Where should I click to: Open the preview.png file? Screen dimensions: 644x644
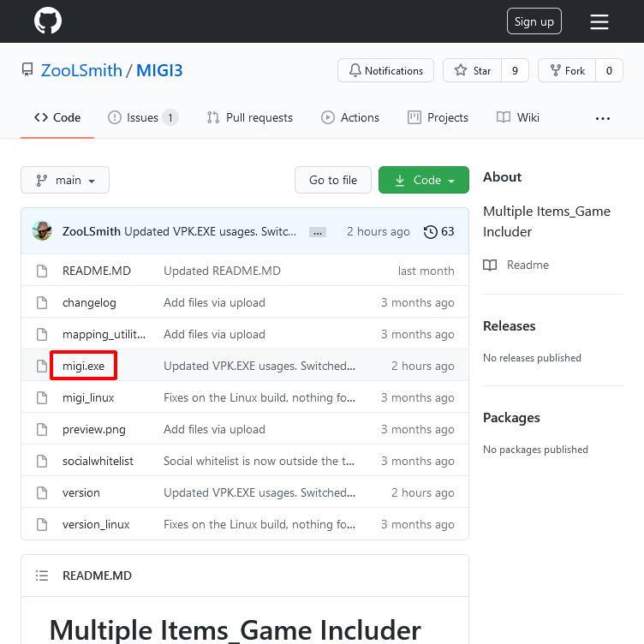coord(94,429)
